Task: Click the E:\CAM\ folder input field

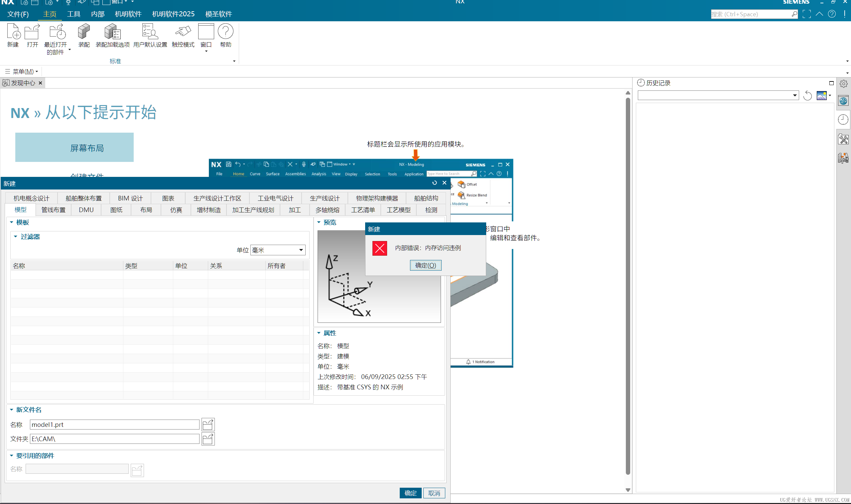Action: [x=114, y=439]
